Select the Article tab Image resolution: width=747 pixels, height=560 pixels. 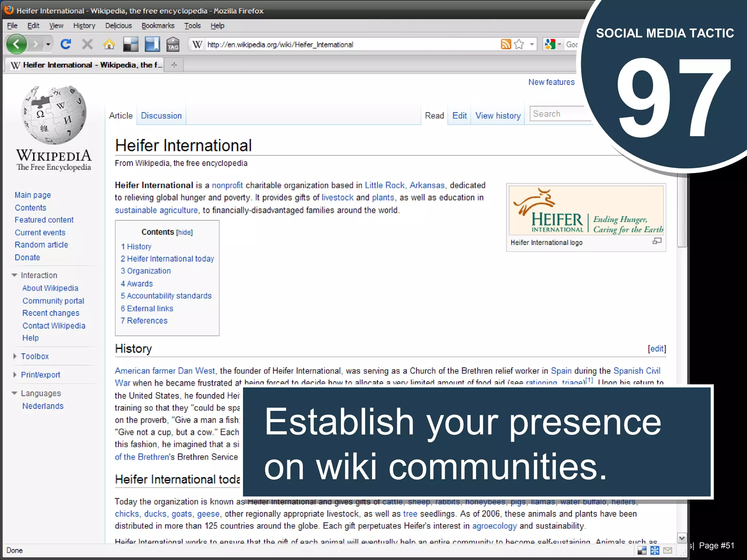coord(121,116)
